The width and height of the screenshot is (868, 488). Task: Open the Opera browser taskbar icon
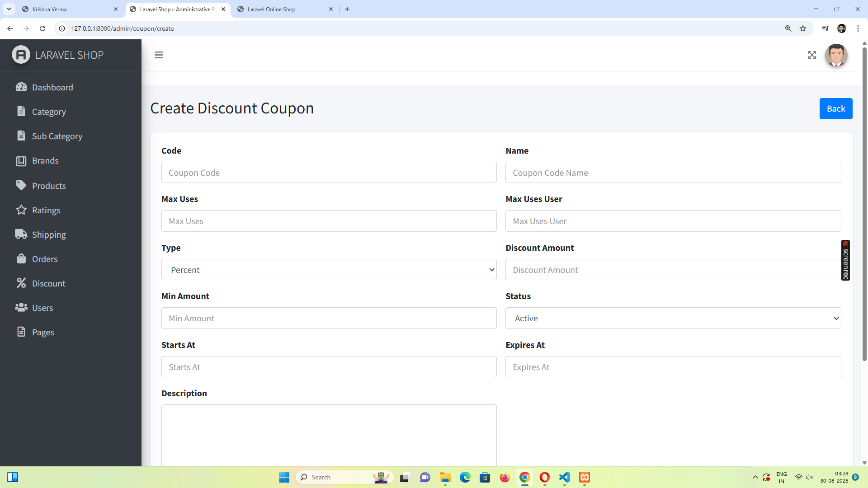pyautogui.click(x=545, y=477)
